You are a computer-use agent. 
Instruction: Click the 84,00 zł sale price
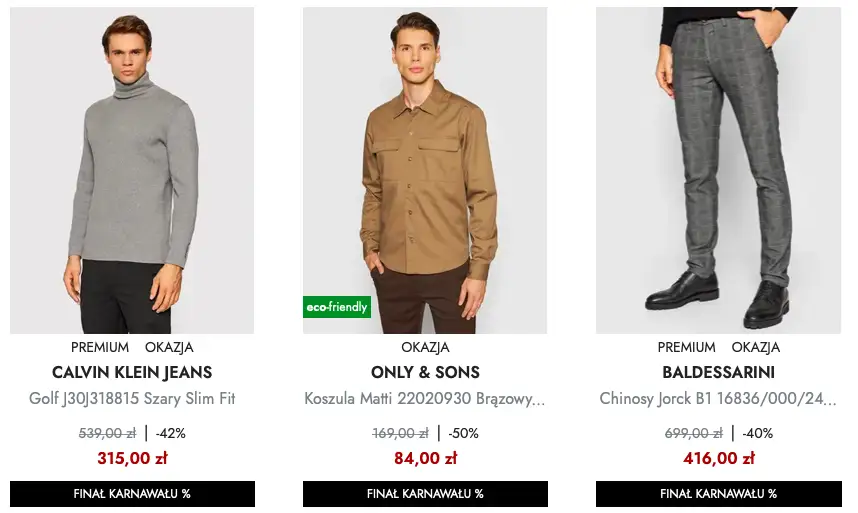click(425, 458)
